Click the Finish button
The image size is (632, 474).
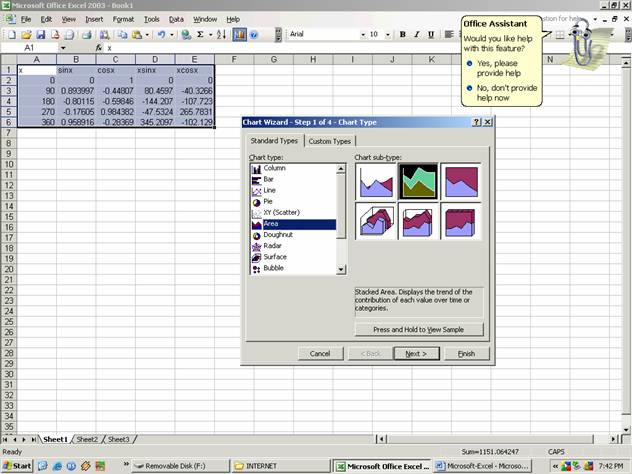click(x=466, y=353)
